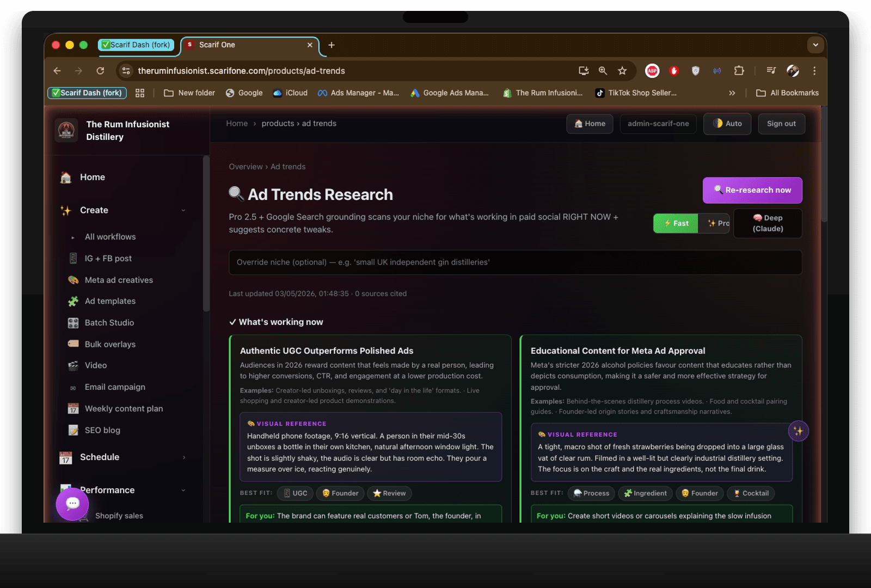Screen dimensions: 871x588
Task: Click the top bar Home button
Action: (590, 124)
